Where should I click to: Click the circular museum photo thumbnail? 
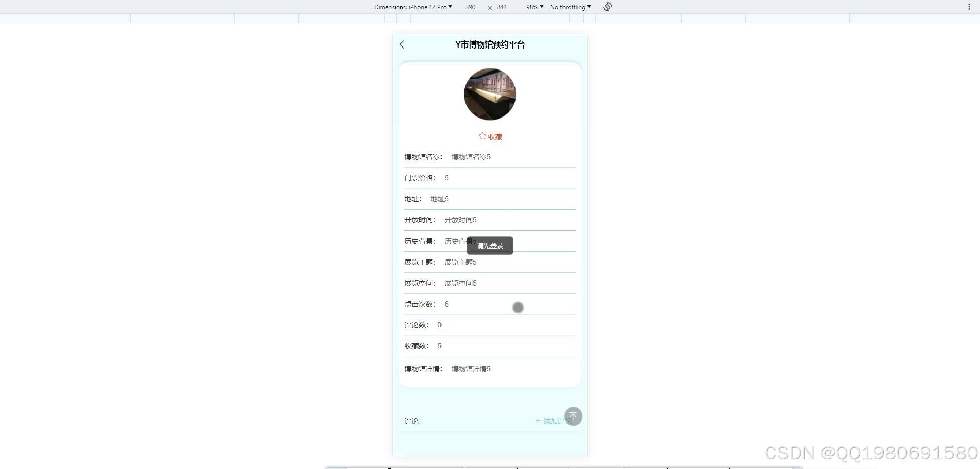coord(489,94)
